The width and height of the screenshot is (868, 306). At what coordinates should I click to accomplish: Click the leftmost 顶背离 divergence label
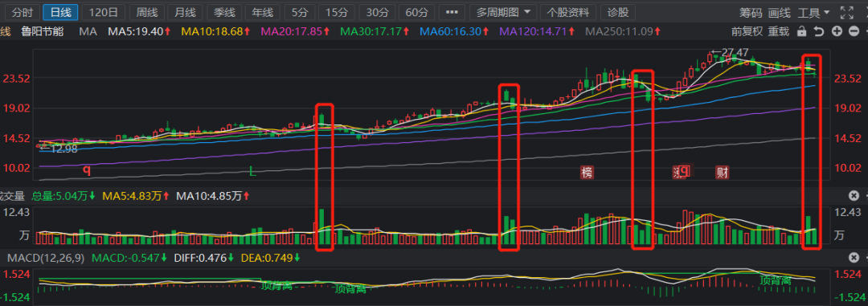pos(276,286)
